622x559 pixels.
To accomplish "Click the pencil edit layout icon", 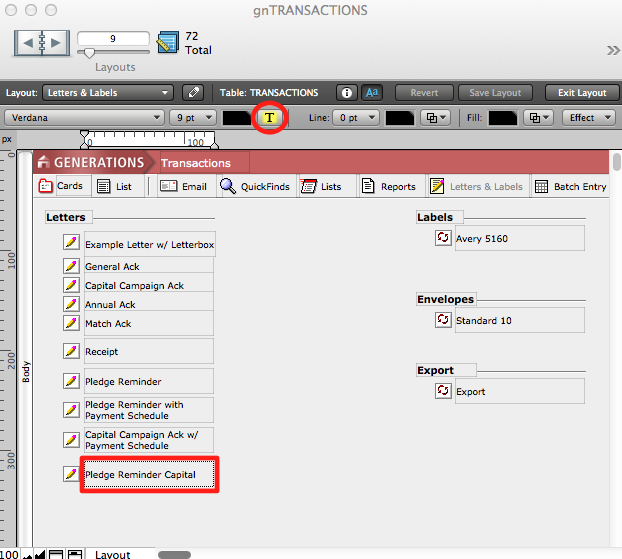I will (193, 93).
